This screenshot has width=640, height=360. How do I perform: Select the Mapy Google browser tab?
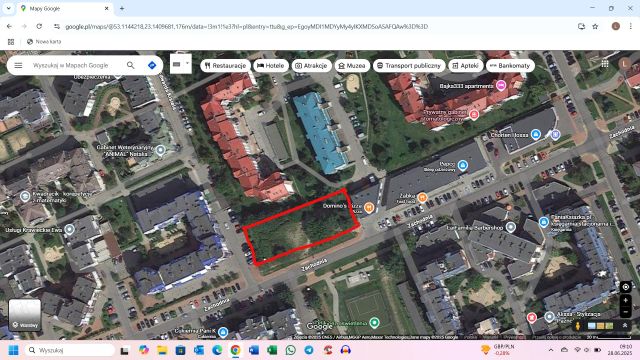[65, 8]
